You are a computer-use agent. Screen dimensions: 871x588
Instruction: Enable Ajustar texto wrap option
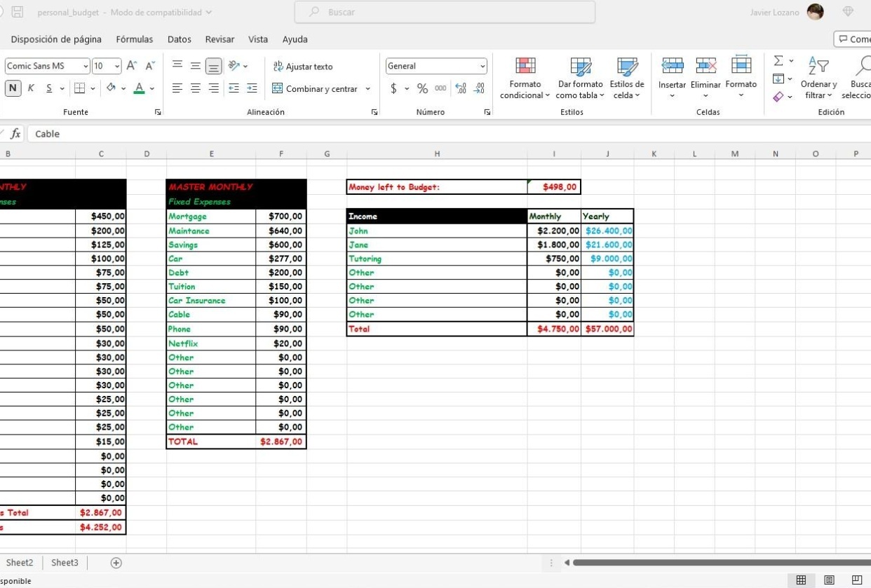point(302,67)
